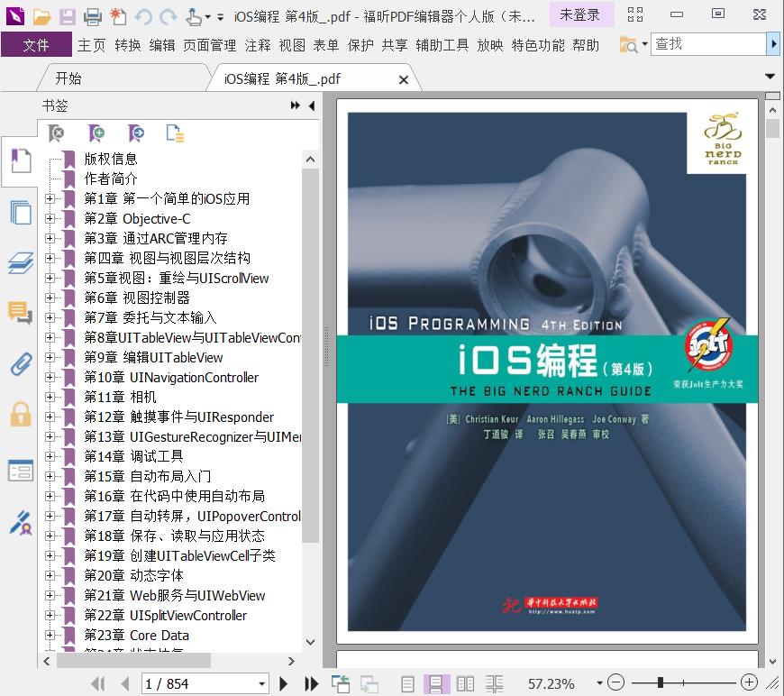Select the 版权信息 bookmark
The image size is (784, 696).
click(111, 159)
